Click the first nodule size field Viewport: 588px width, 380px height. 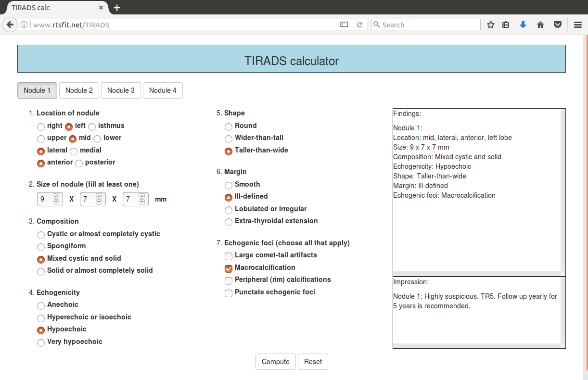44,199
